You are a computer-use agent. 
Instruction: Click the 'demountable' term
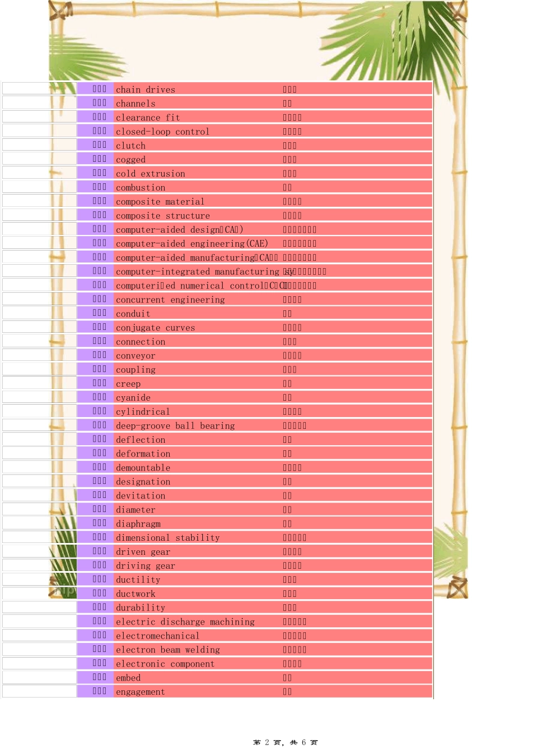[143, 468]
